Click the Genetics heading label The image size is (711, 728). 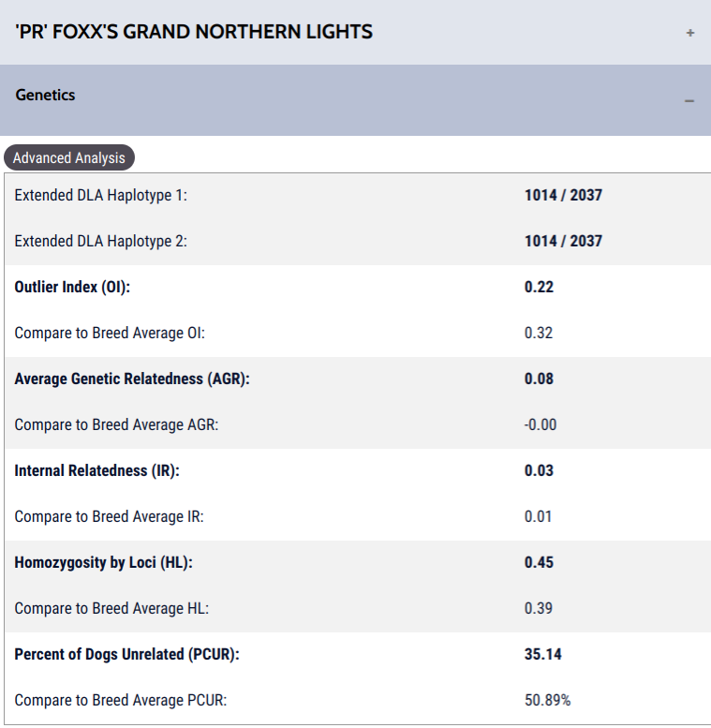(x=45, y=95)
